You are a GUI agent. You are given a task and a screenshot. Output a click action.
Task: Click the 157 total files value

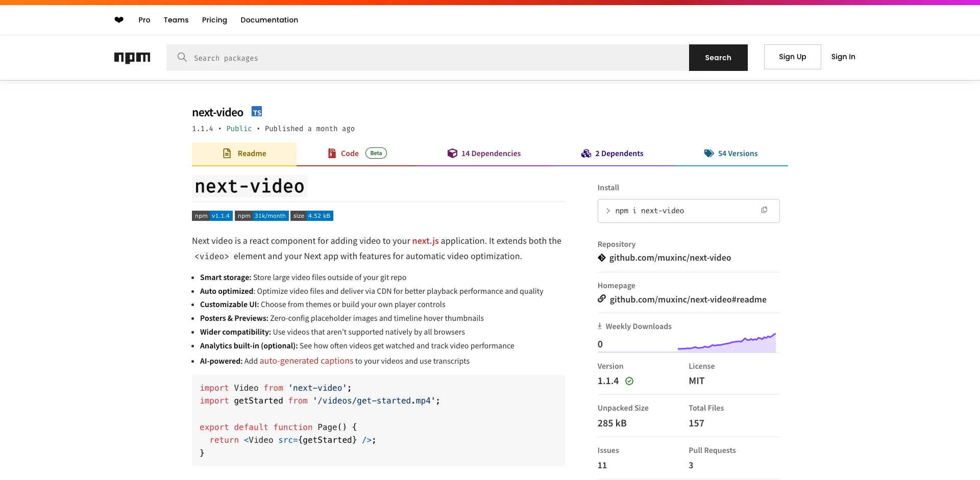tap(696, 423)
